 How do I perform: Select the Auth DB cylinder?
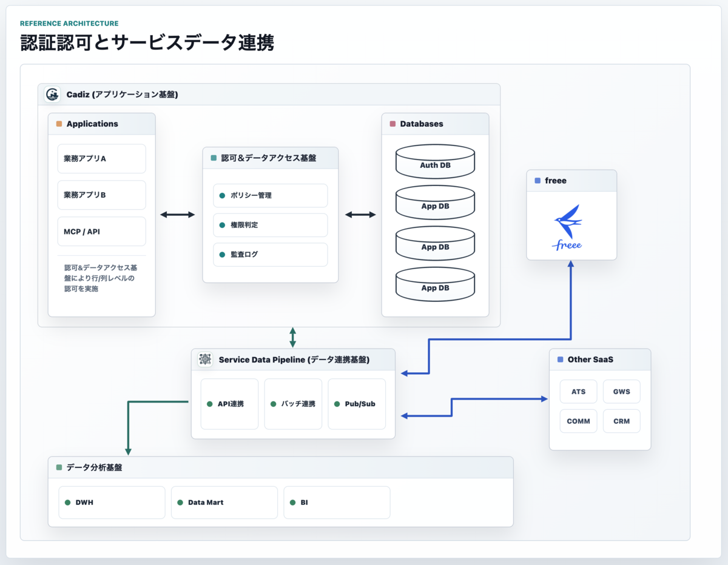click(x=435, y=161)
